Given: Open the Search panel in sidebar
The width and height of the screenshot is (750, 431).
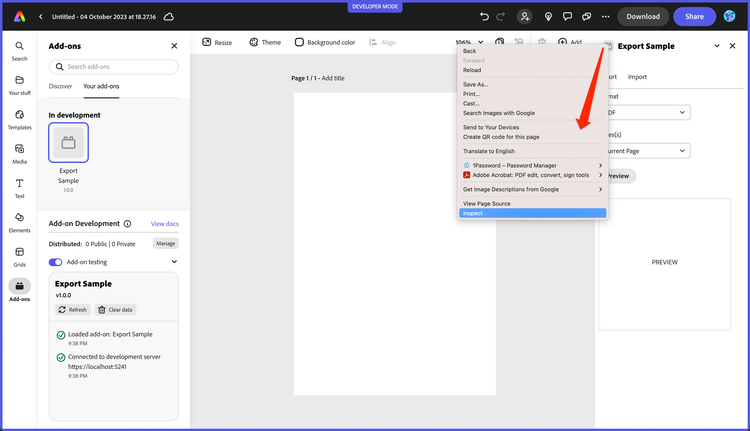Looking at the screenshot, I should (x=19, y=50).
